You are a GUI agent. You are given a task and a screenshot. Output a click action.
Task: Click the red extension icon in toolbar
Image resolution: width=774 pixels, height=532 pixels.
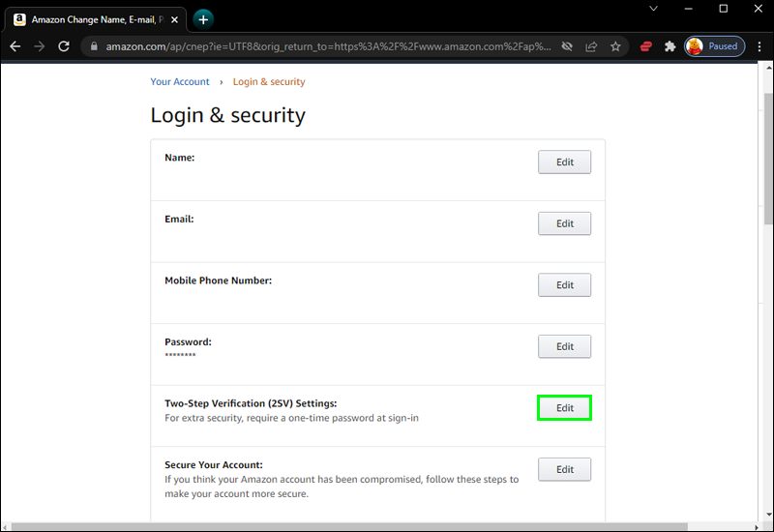[x=646, y=46]
